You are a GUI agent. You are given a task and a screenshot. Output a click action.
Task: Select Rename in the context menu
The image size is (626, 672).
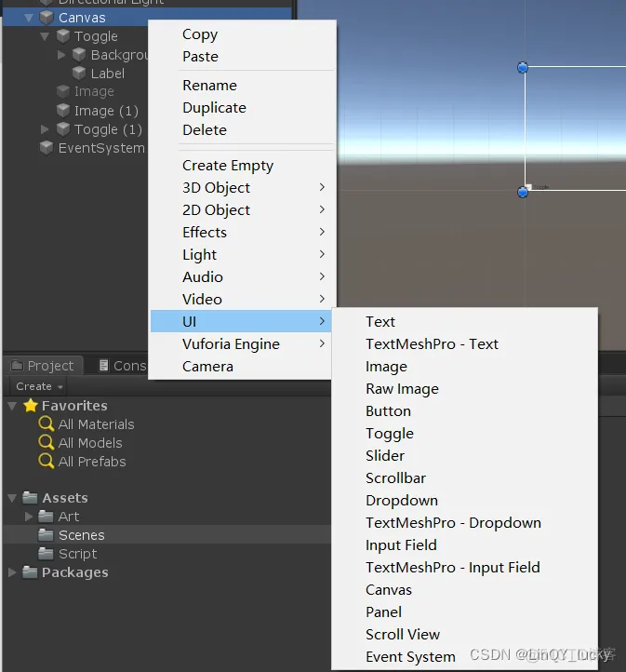pyautogui.click(x=242, y=86)
